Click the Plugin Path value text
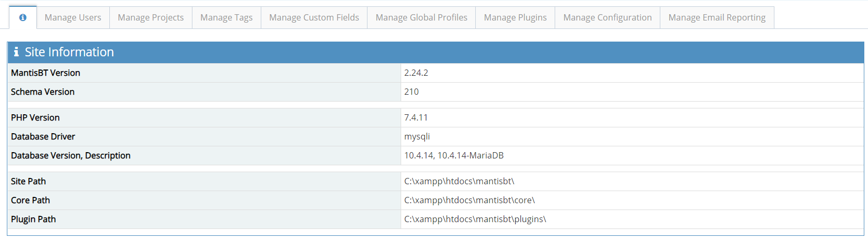Image resolution: width=868 pixels, height=239 pixels. 475,219
